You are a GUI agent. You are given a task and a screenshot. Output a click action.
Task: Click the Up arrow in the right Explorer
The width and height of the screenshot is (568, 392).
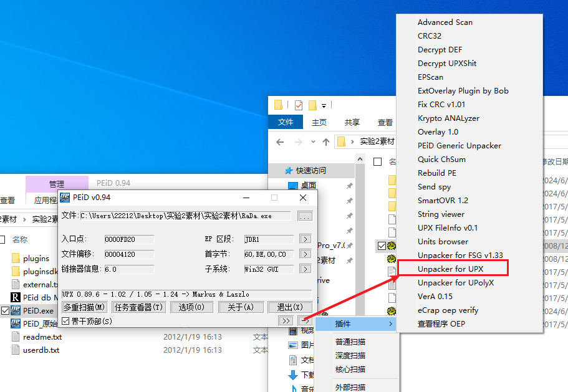tap(326, 142)
